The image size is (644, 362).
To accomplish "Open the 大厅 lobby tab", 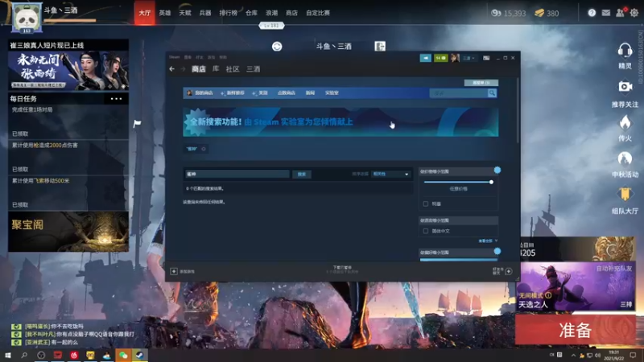I will [145, 13].
